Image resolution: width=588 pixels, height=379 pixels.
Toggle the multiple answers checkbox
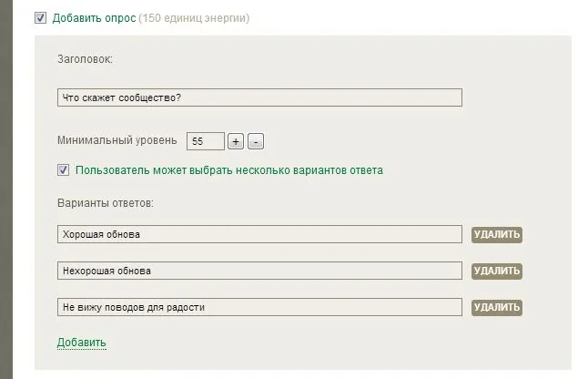64,169
